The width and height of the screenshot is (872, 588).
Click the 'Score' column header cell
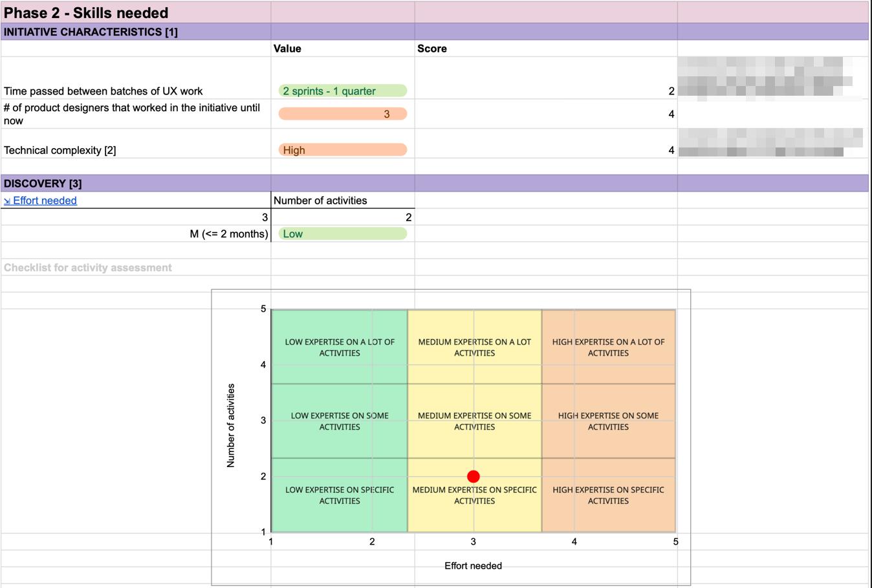[432, 49]
